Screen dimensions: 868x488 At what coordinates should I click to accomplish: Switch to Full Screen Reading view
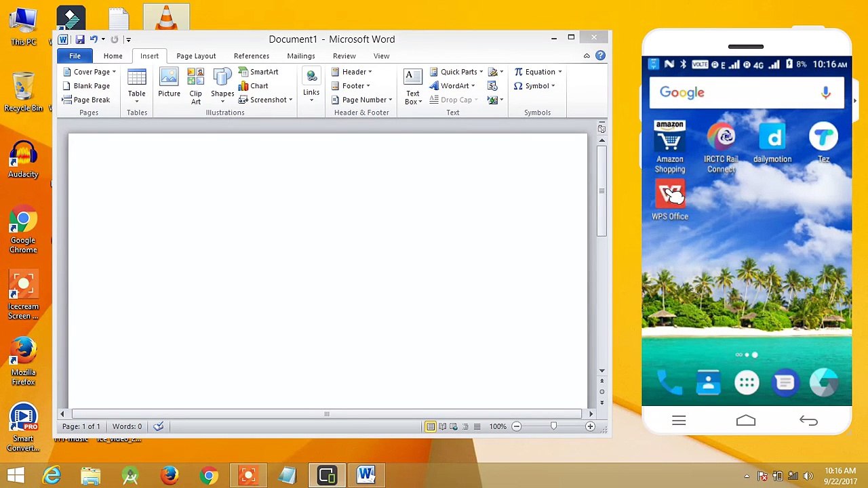442,426
